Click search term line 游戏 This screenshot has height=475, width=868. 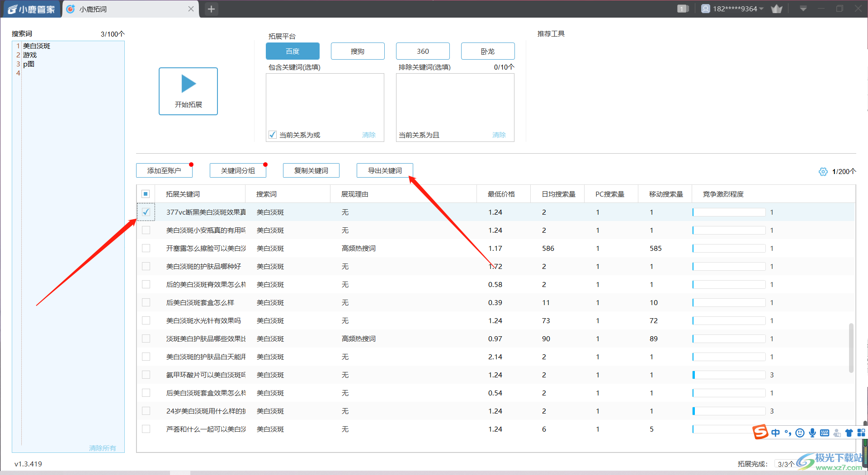point(30,55)
